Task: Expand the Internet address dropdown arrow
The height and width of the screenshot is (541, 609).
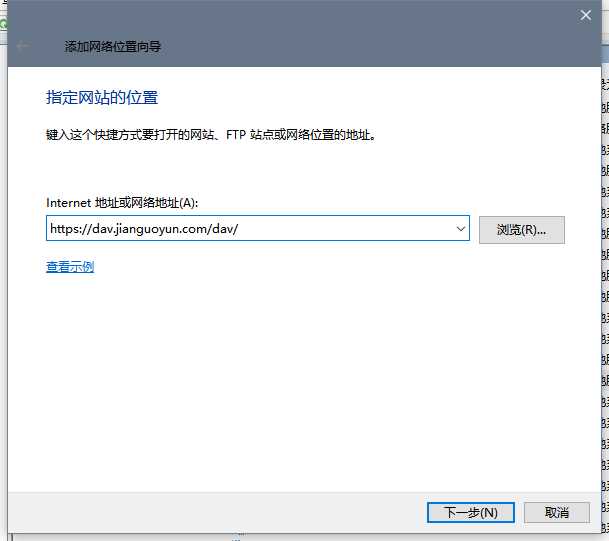Action: click(x=461, y=229)
